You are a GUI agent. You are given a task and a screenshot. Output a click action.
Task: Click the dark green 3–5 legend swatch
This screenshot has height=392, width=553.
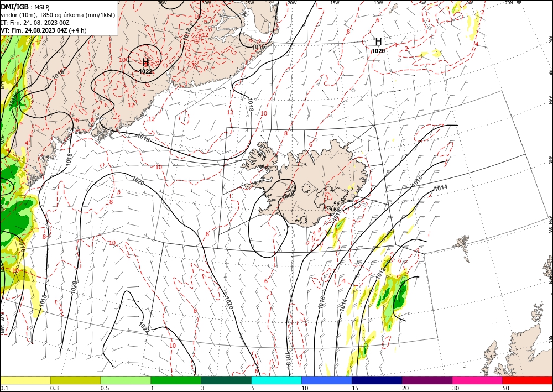[226, 380]
